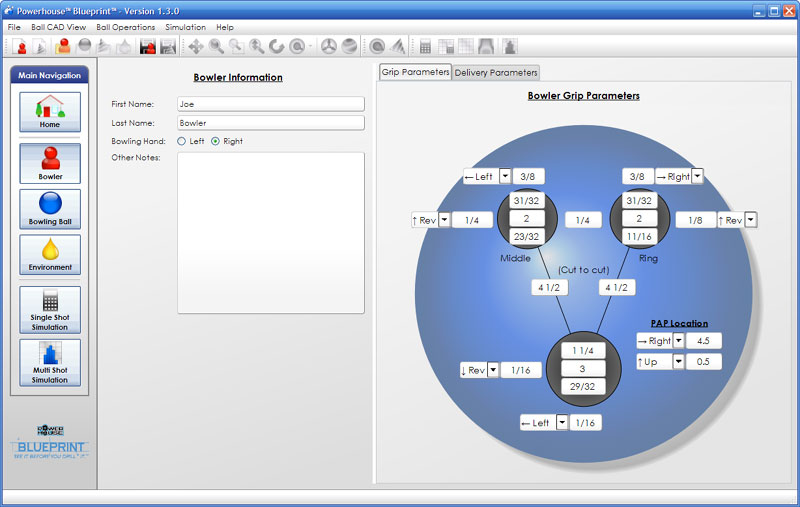The image size is (800, 507).
Task: Click ring-to-thumb span 4 1/2 field
Action: 616,287
